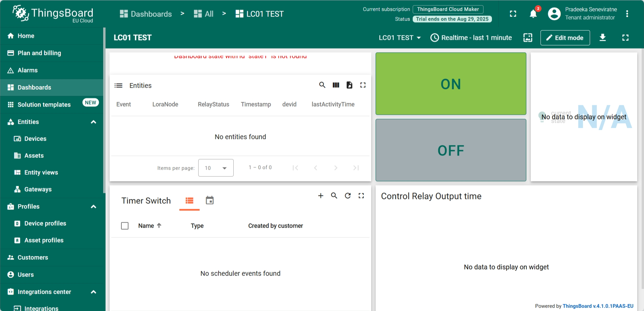This screenshot has height=311, width=644.
Task: Search Timer Switch scheduler events
Action: pos(334,196)
